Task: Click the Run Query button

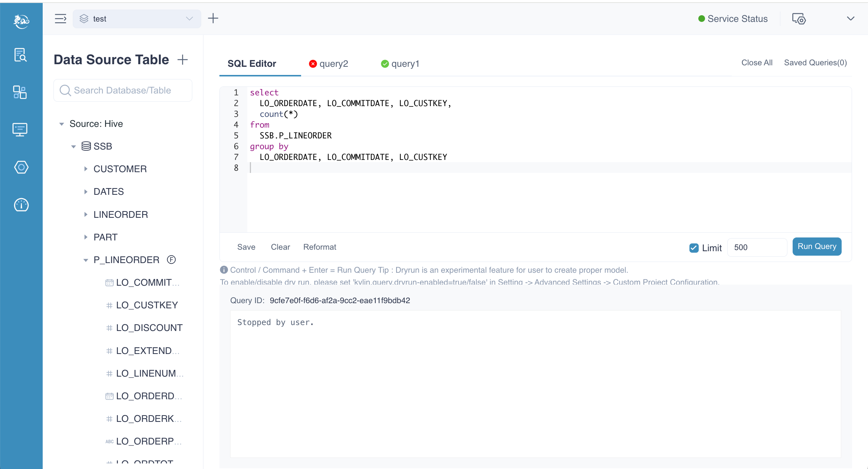Action: (x=817, y=247)
